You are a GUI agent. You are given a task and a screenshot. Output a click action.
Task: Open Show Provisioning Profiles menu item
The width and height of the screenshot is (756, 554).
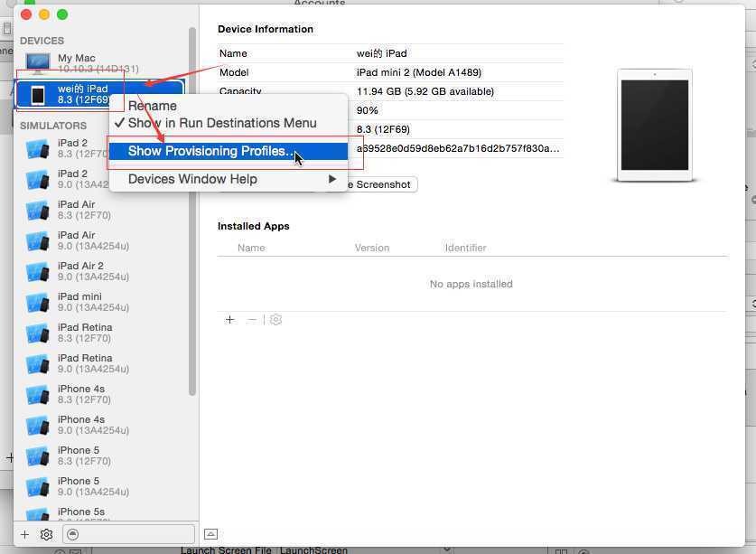(x=228, y=151)
